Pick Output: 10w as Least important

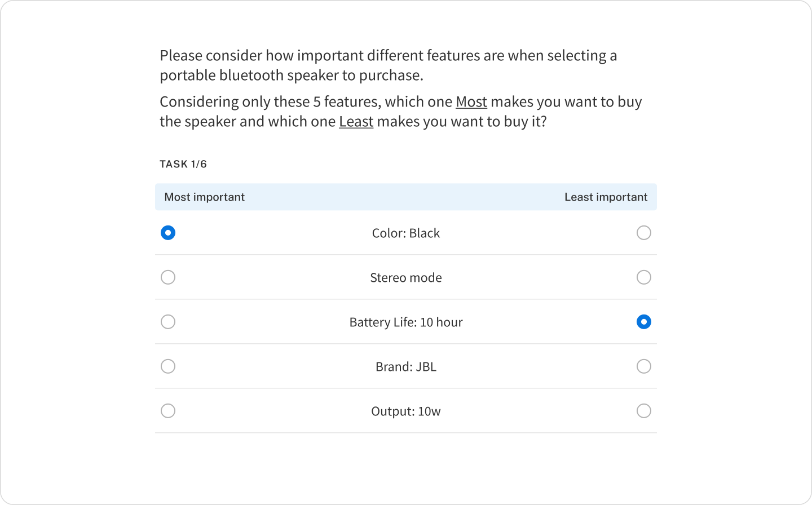643,411
